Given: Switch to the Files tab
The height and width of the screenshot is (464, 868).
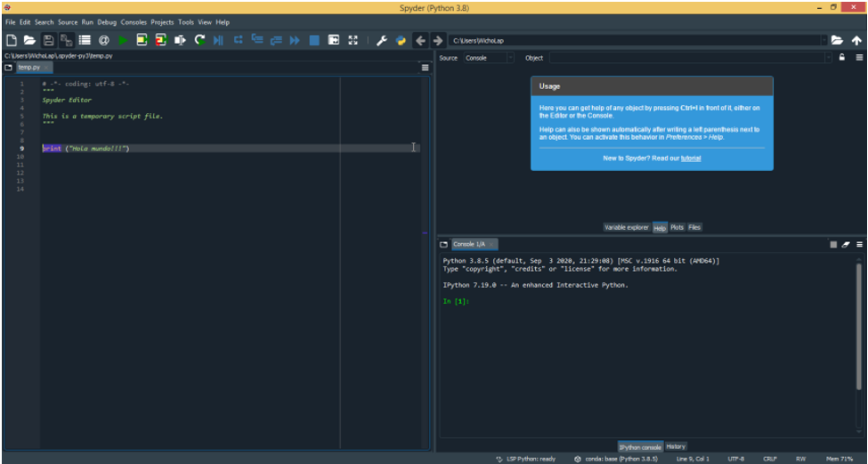Looking at the screenshot, I should tap(694, 227).
